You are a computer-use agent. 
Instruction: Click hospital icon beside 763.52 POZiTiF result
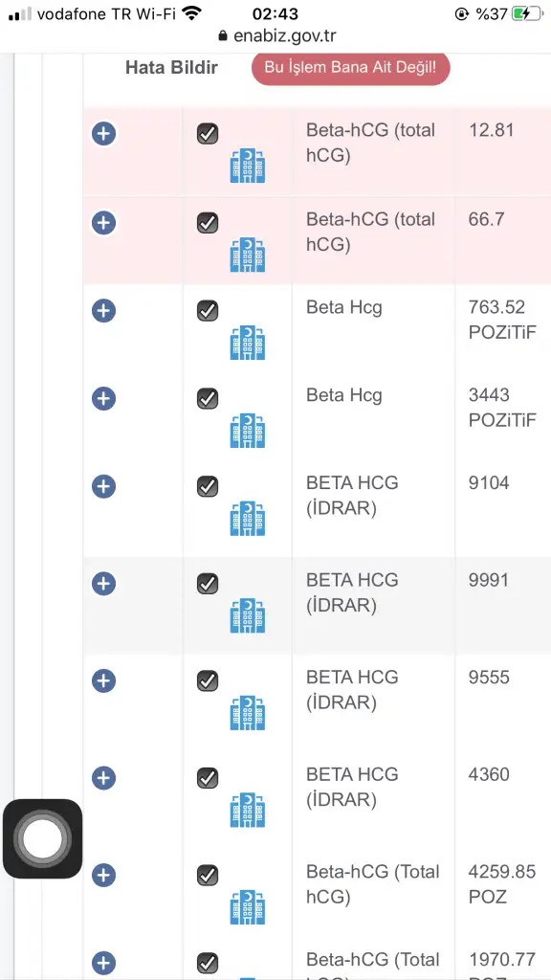point(248,343)
